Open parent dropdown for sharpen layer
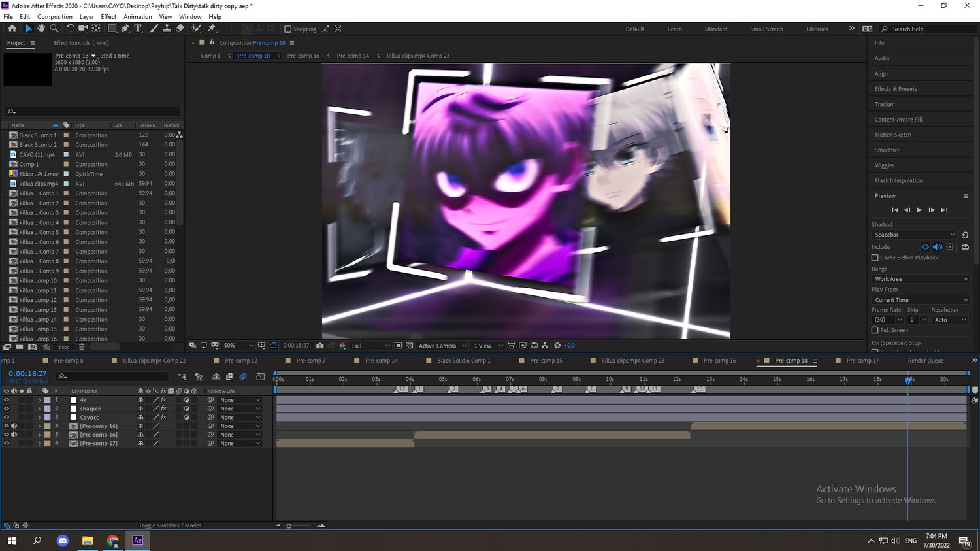Image resolution: width=980 pixels, height=551 pixels. [x=240, y=409]
